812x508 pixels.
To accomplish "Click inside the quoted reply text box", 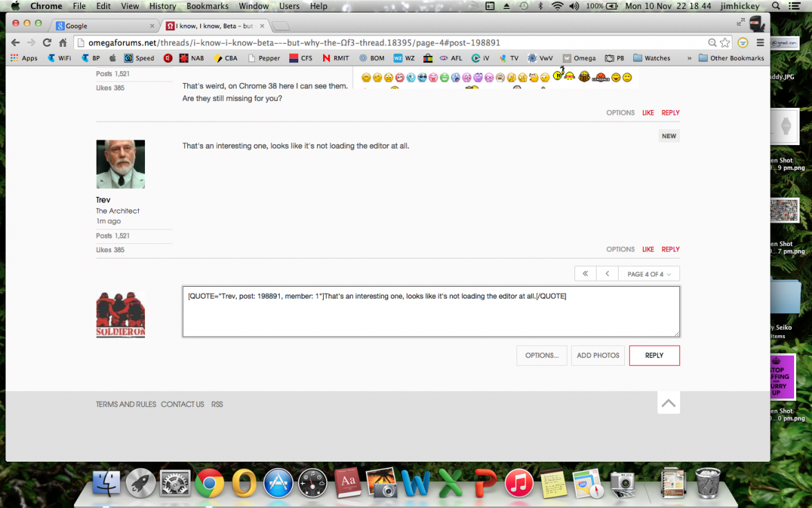I will click(x=430, y=311).
